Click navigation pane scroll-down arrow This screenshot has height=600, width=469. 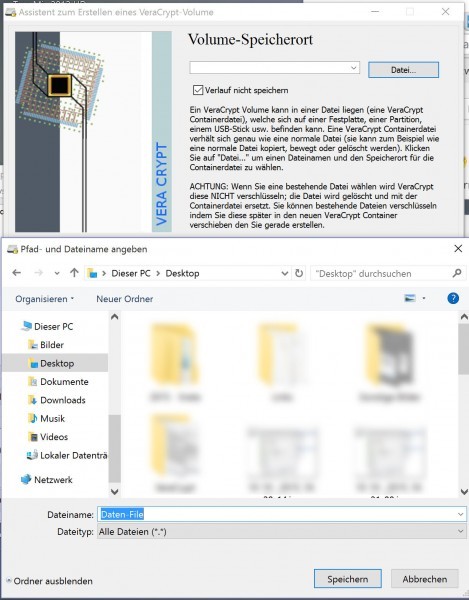[x=114, y=491]
